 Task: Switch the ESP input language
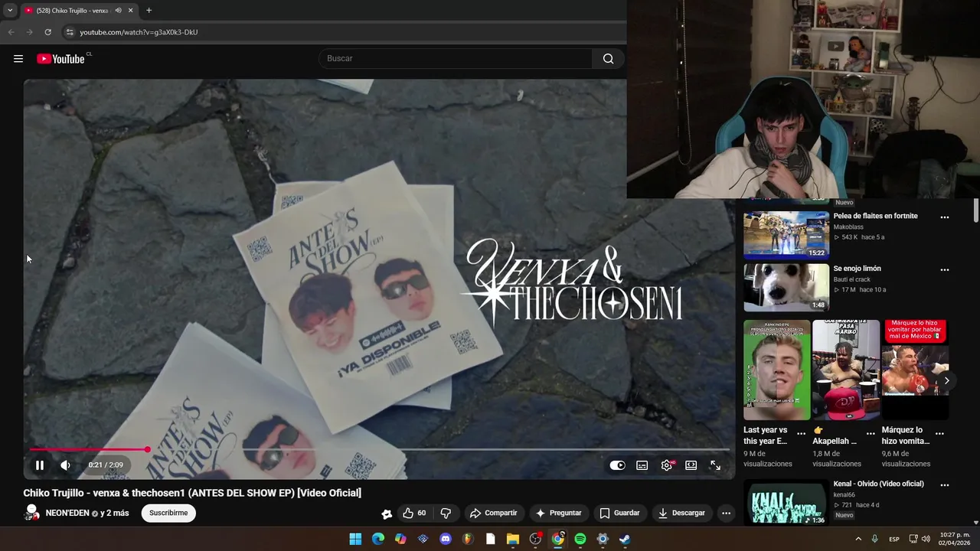894,539
